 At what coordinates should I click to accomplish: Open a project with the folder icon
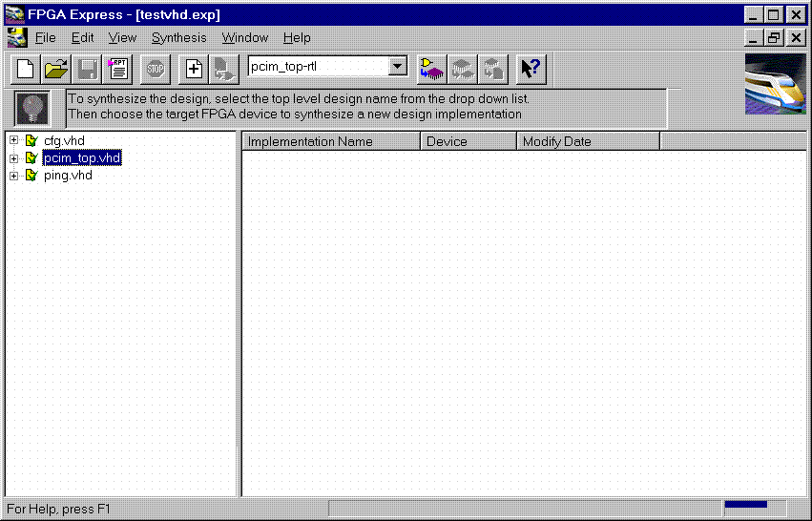pyautogui.click(x=56, y=69)
